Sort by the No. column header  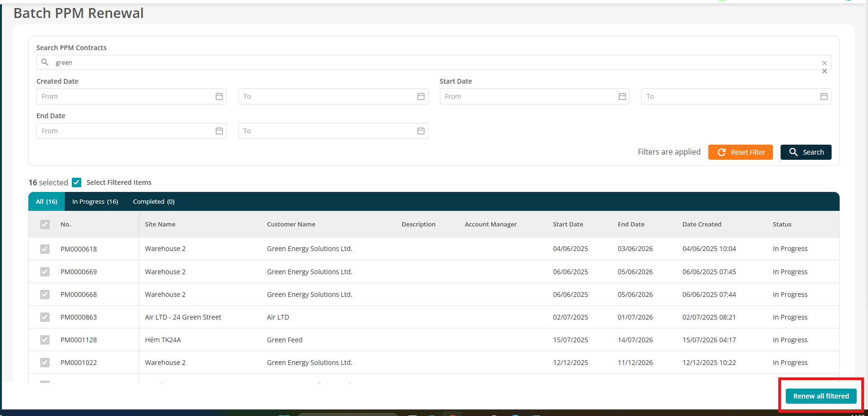coord(66,225)
